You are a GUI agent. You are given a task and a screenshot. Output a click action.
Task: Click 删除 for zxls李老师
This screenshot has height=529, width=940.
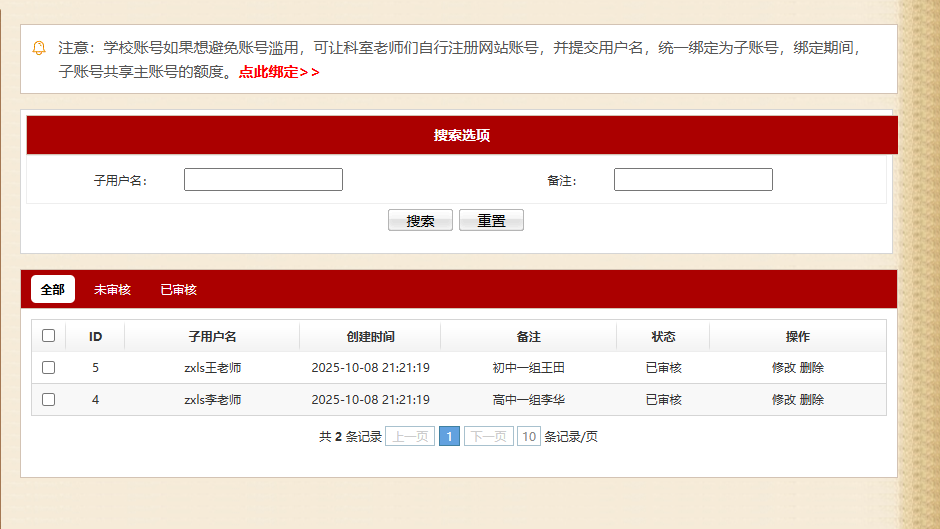[x=812, y=400]
